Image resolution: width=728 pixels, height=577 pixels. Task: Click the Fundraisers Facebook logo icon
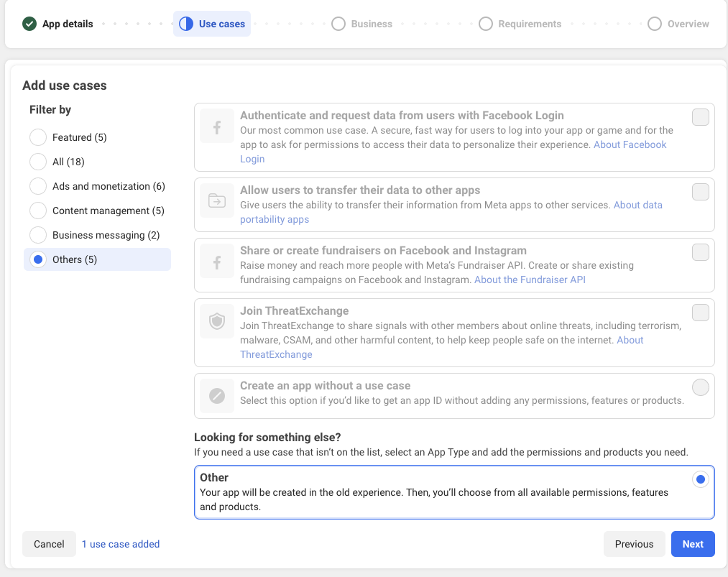217,262
